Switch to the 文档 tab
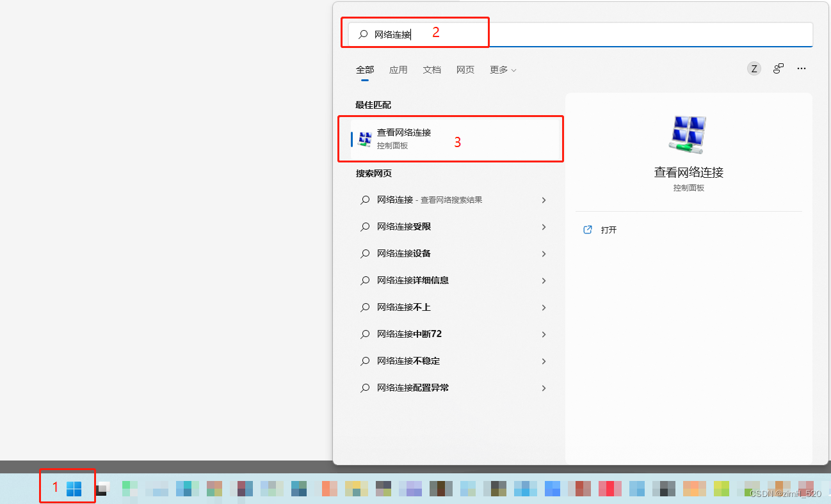Image resolution: width=831 pixels, height=504 pixels. pyautogui.click(x=432, y=70)
